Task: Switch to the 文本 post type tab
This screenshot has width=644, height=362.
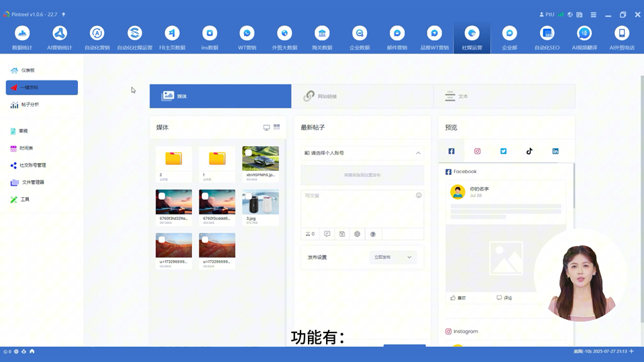Action: (x=504, y=96)
